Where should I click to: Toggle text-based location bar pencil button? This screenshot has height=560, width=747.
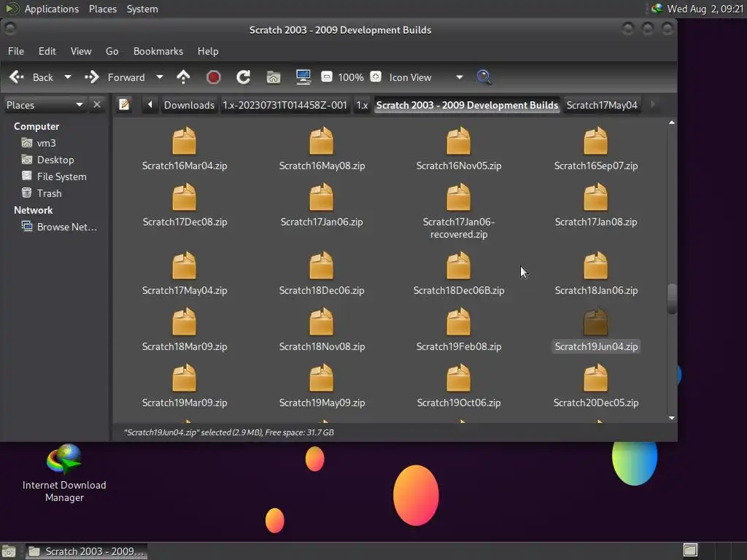[x=124, y=105]
